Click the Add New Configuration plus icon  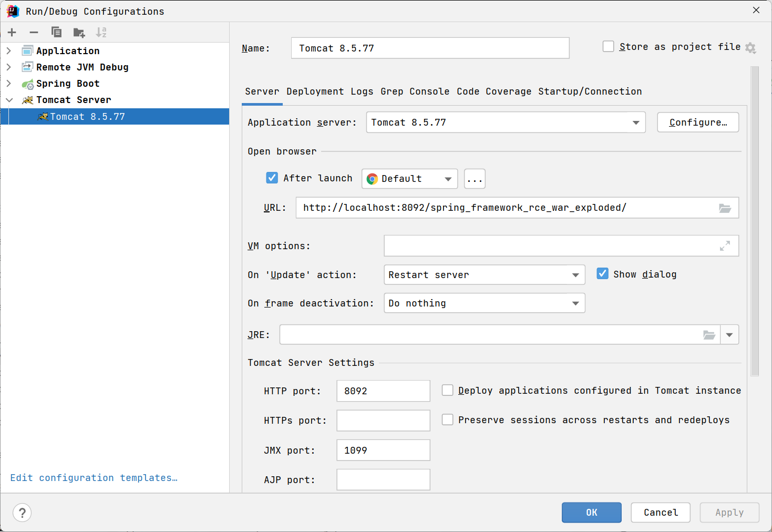coord(12,33)
